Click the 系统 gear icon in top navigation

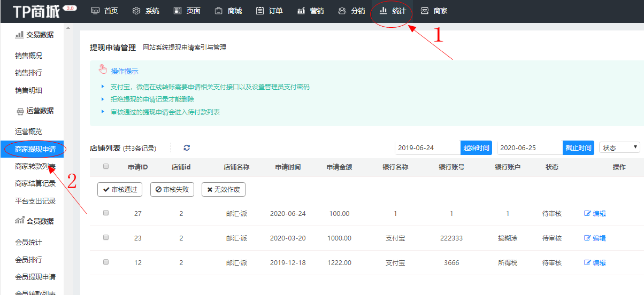pyautogui.click(x=136, y=11)
